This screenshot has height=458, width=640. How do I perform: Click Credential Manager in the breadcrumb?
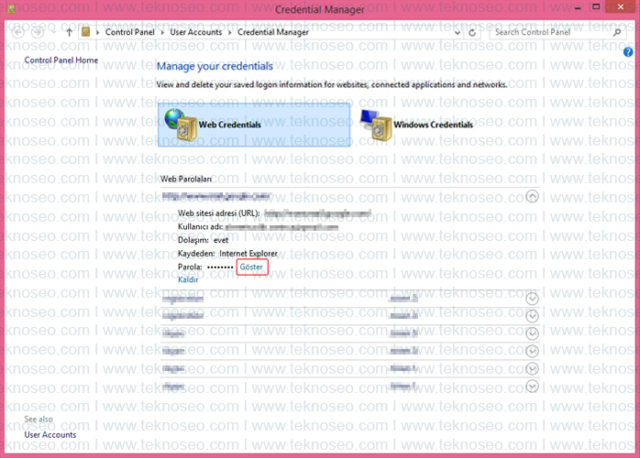[x=273, y=32]
